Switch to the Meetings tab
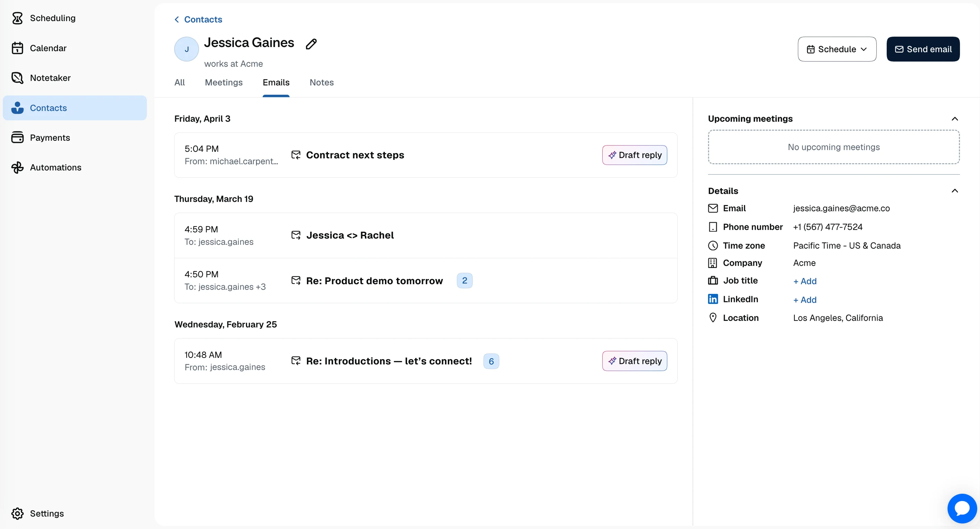This screenshot has width=980, height=529. (x=224, y=82)
